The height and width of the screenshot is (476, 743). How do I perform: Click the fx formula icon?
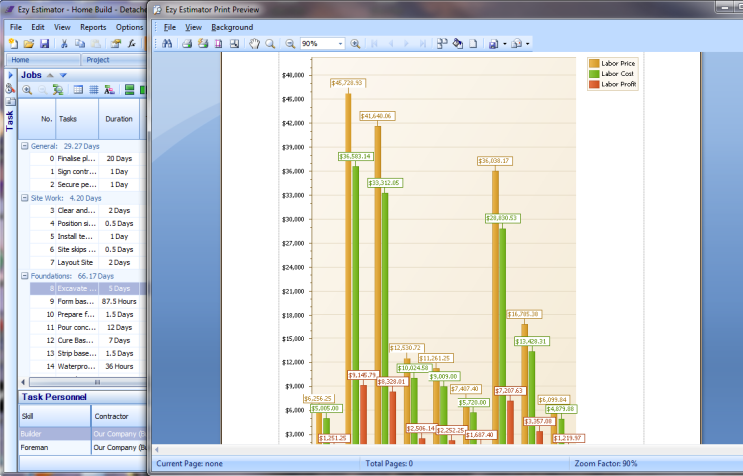[x=132, y=44]
